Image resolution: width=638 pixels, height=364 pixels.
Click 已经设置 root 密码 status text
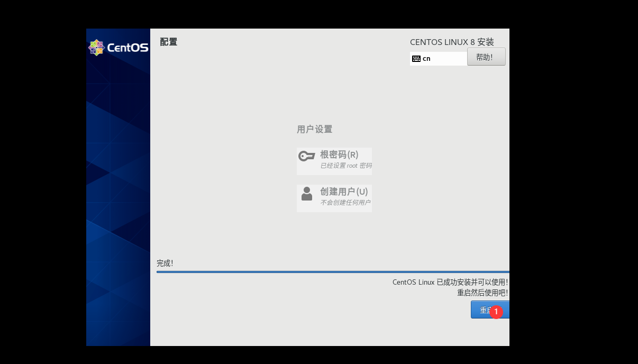[346, 166]
